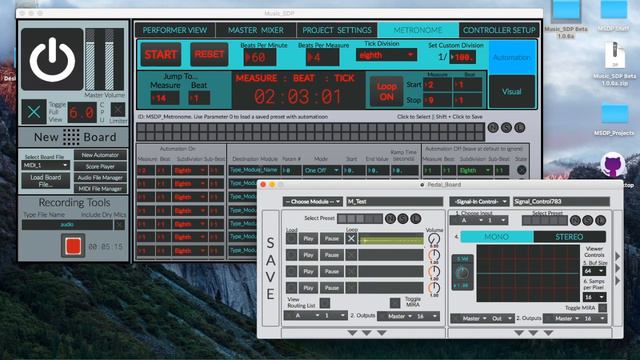Click the Signal Control S preset circle

click(x=588, y=220)
